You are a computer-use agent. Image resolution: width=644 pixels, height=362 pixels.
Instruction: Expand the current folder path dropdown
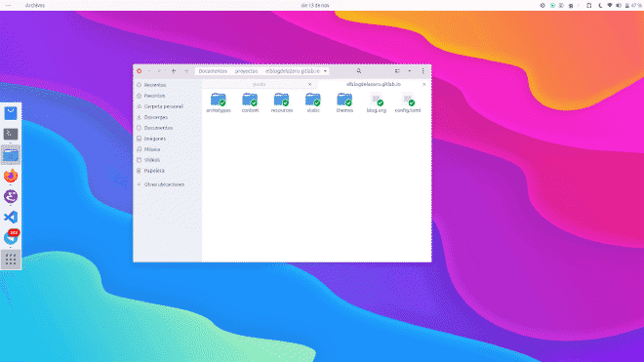click(x=325, y=71)
